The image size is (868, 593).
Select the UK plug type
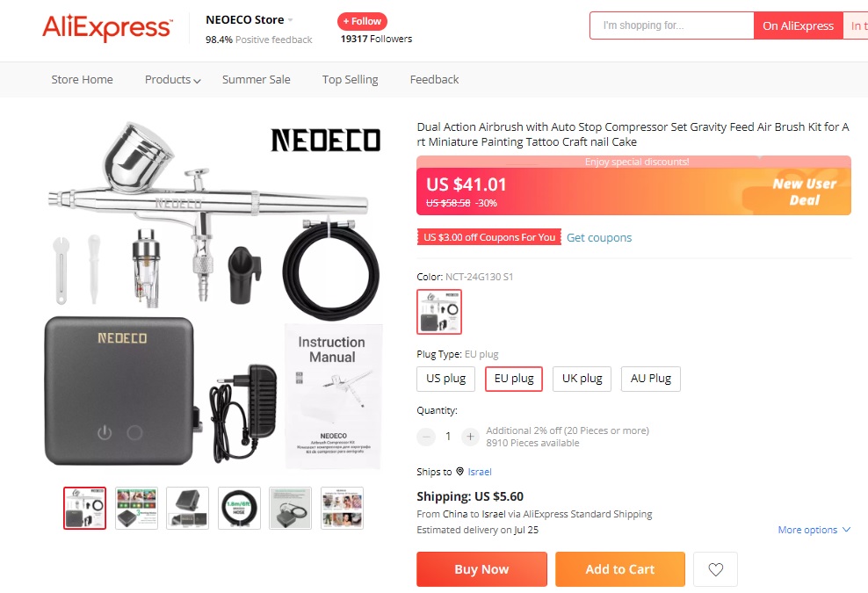pos(582,379)
